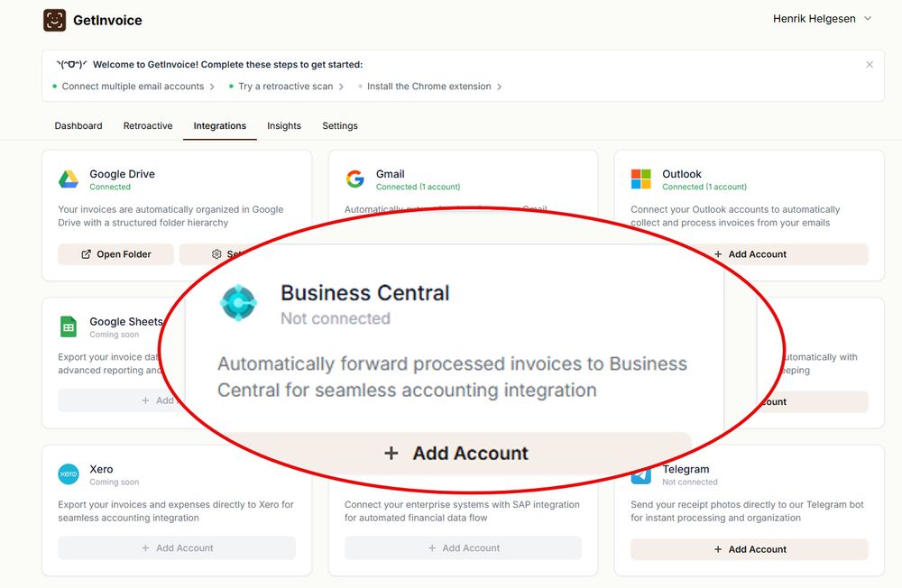
Task: Open the 'Connect multiple email accounts' step
Action: 133,87
